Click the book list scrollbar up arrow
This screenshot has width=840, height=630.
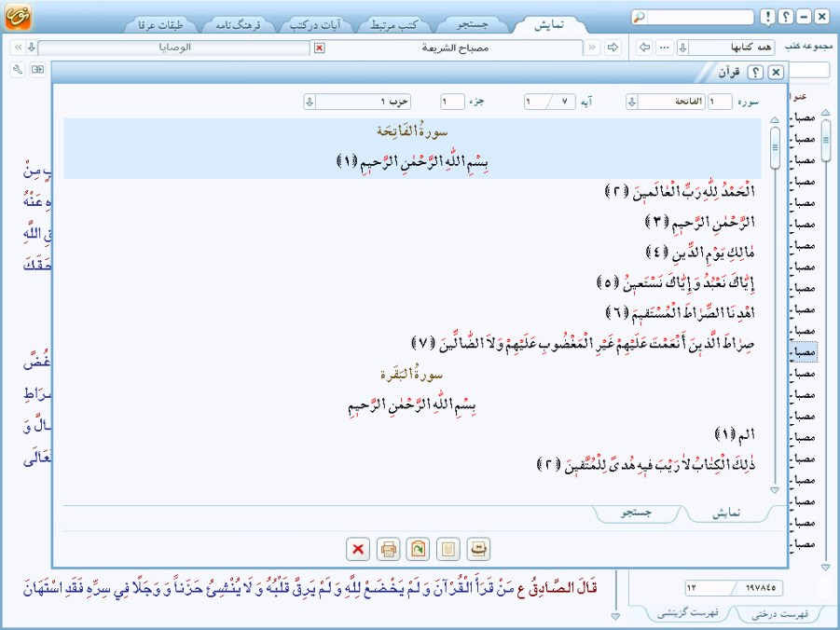(x=825, y=113)
